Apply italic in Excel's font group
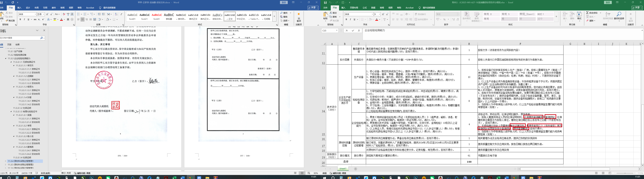Screen dimensions: 644x179 pyautogui.click(x=350, y=20)
